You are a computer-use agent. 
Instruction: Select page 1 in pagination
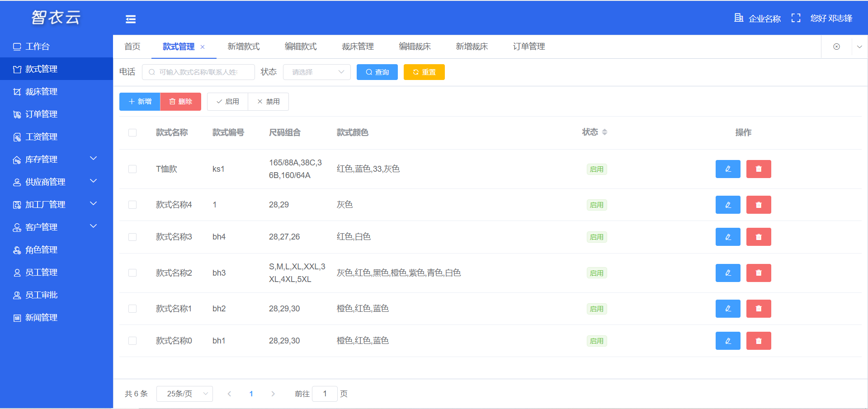[x=251, y=394]
